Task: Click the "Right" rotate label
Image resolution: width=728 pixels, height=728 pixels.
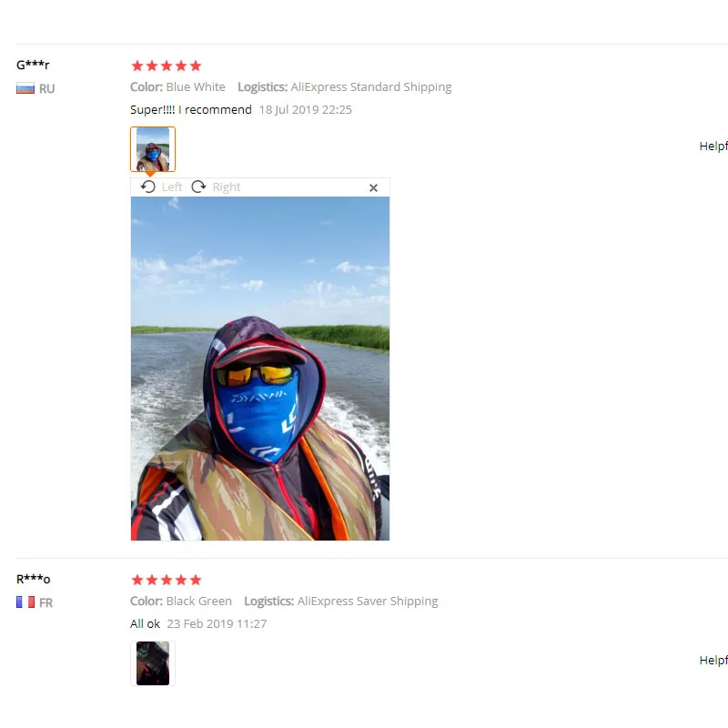Action: point(227,187)
